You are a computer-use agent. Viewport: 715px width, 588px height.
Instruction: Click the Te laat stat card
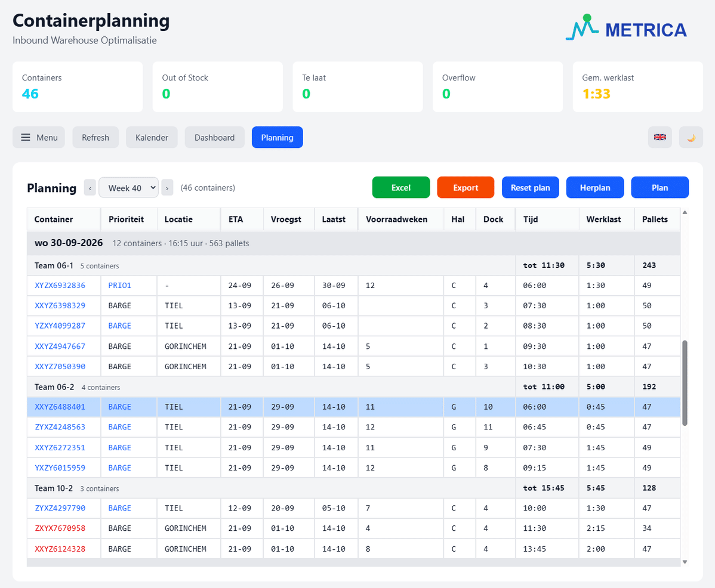tap(357, 86)
